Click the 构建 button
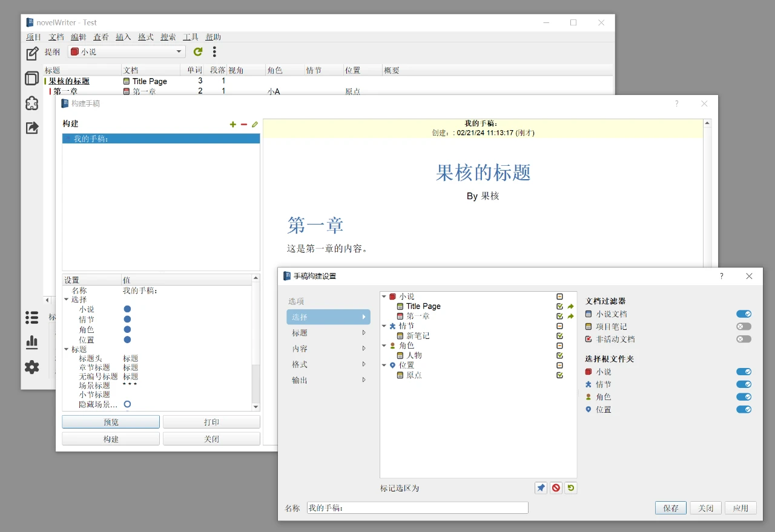The width and height of the screenshot is (775, 532). tap(111, 439)
